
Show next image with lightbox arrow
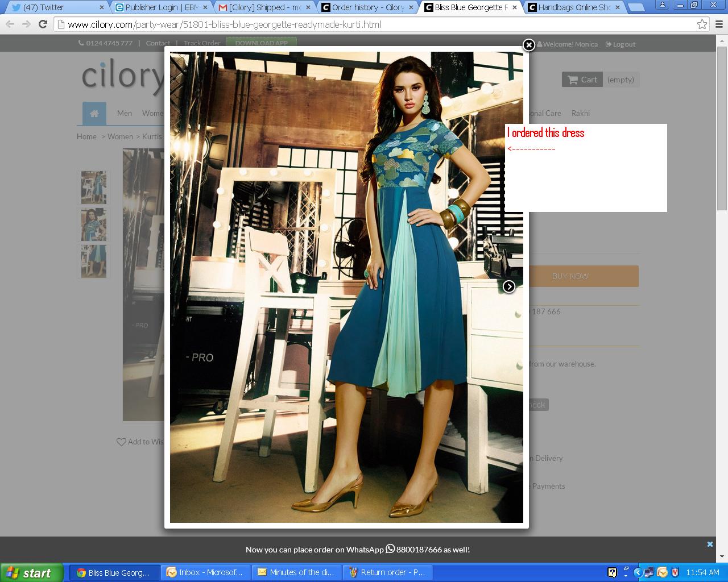[509, 286]
